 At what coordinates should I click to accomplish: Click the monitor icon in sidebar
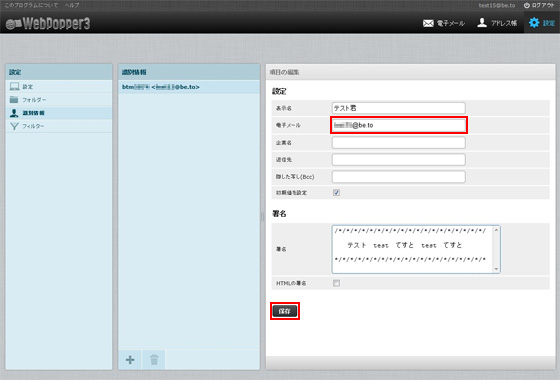14,86
